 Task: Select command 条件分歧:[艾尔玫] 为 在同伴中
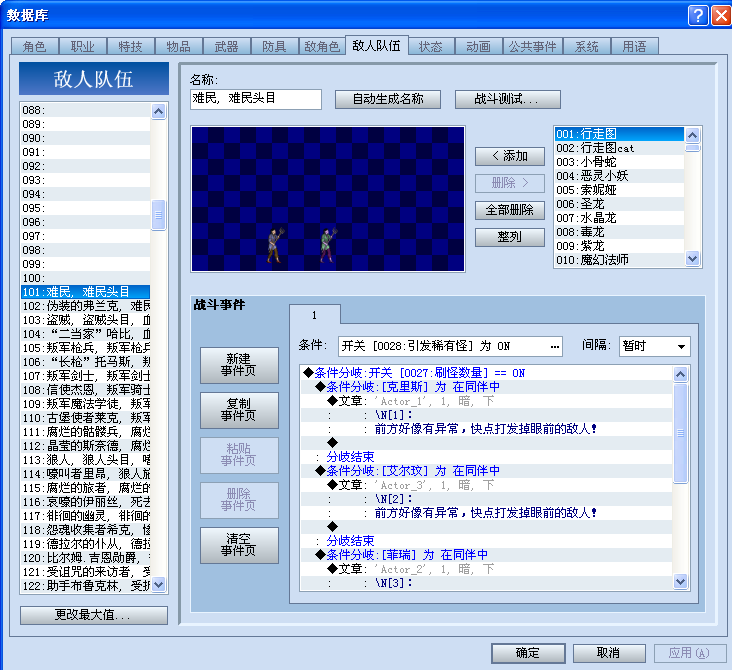pos(486,471)
